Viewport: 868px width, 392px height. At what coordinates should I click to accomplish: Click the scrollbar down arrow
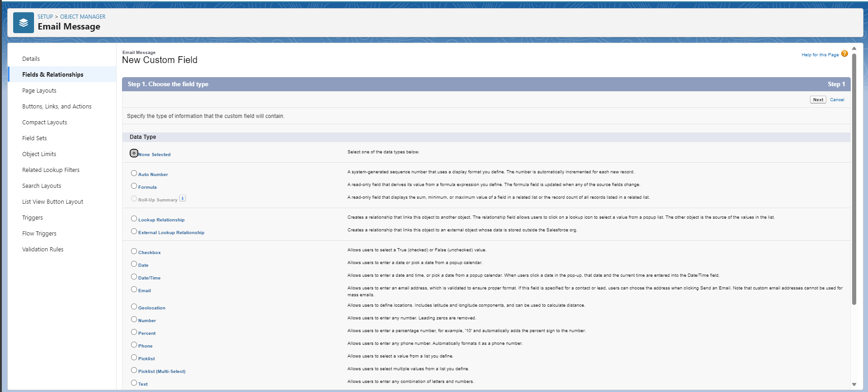point(854,384)
